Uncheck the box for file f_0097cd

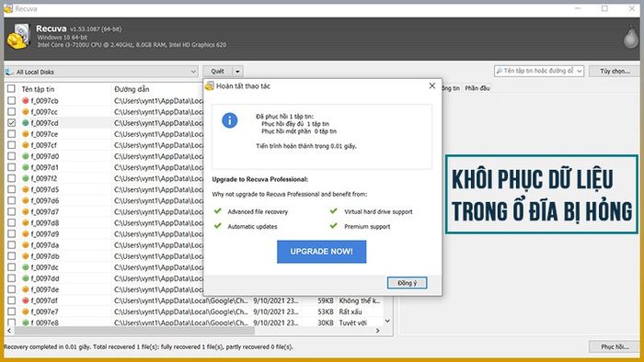pos(11,122)
